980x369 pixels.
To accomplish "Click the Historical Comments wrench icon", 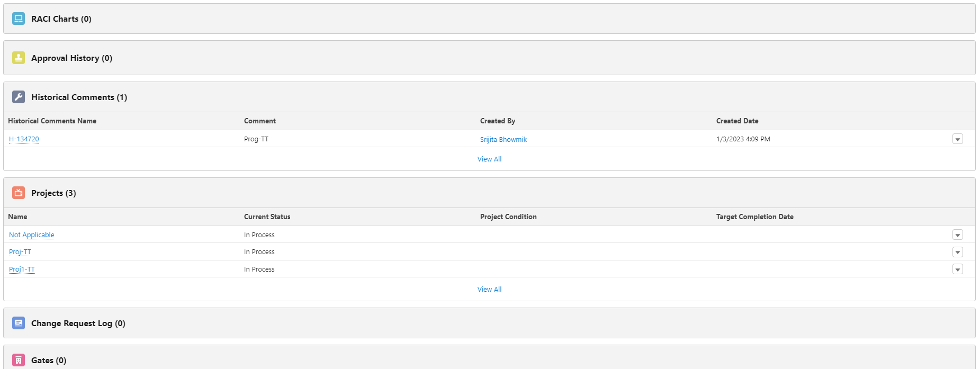I will (19, 97).
